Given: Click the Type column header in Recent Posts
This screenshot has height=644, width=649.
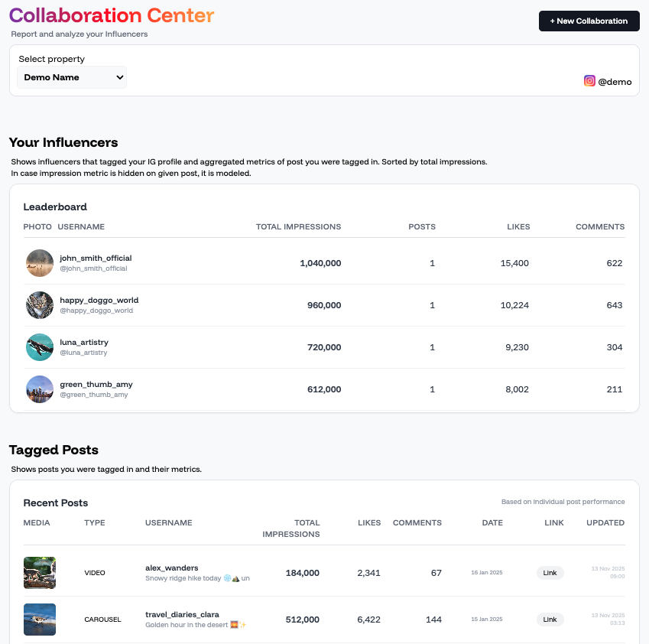Looking at the screenshot, I should click(95, 523).
